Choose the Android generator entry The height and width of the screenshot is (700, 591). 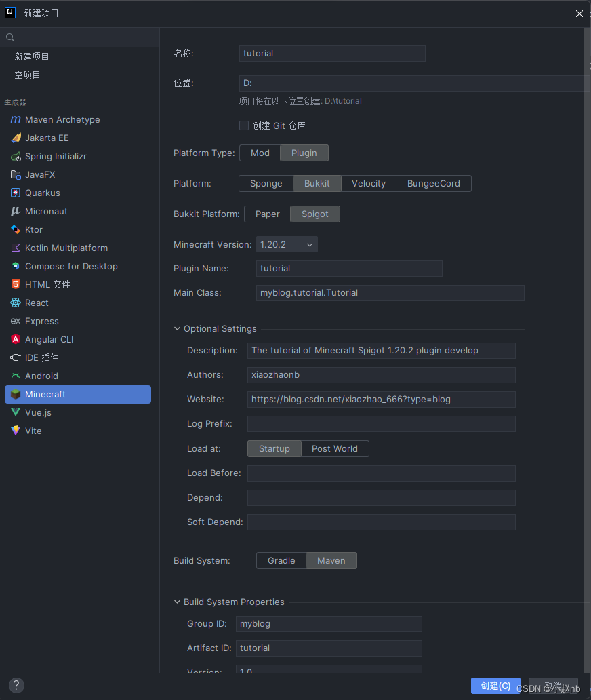pos(78,376)
